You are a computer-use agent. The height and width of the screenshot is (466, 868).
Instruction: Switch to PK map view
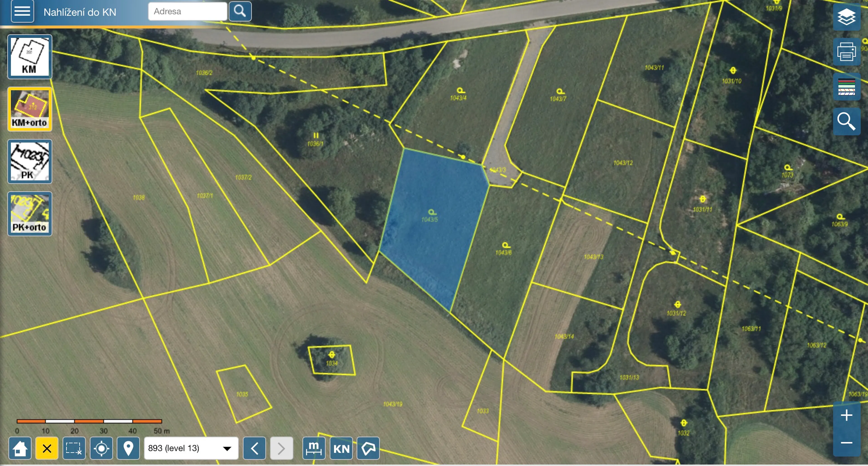click(x=30, y=161)
